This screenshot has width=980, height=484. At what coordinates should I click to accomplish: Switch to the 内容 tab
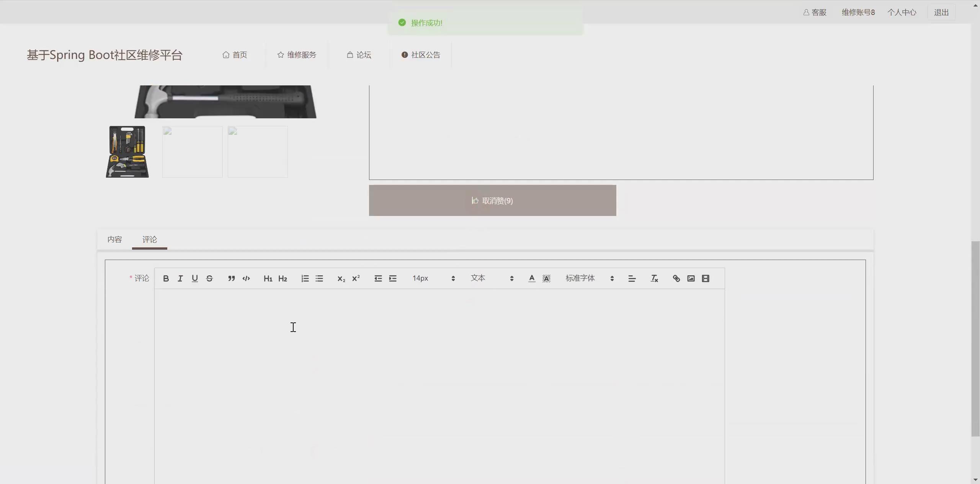(x=114, y=239)
